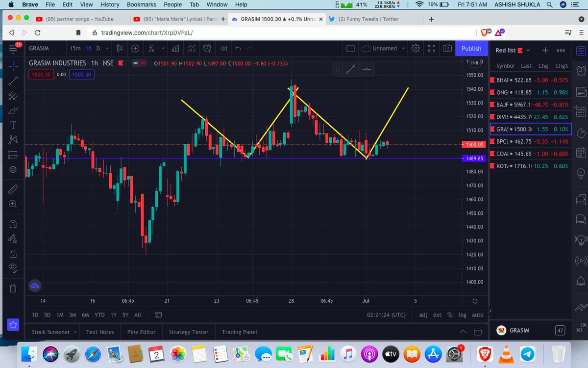Screen dimensions: 588x368
Task: Open the notifications bell sidebar icon
Action: click(x=581, y=281)
